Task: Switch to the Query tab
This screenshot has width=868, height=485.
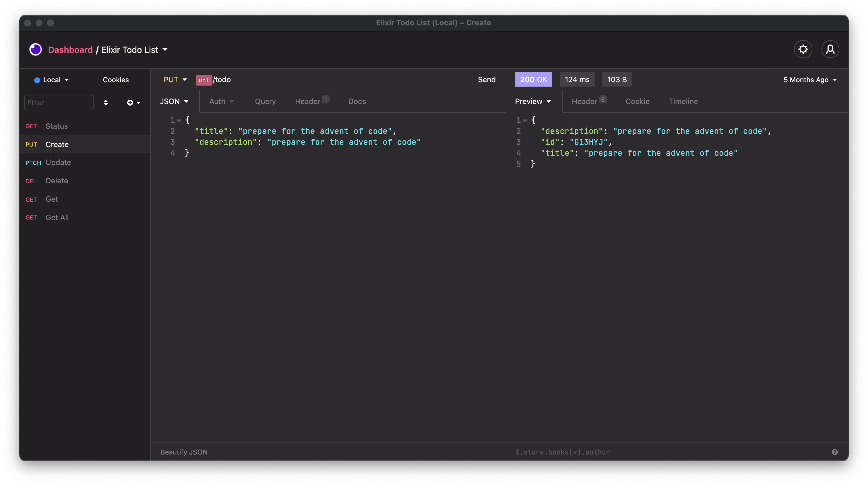Action: point(265,101)
